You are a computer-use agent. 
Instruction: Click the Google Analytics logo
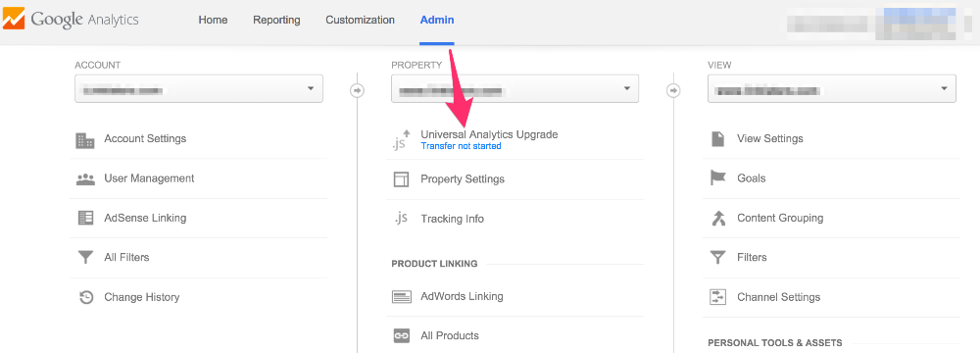click(70, 20)
